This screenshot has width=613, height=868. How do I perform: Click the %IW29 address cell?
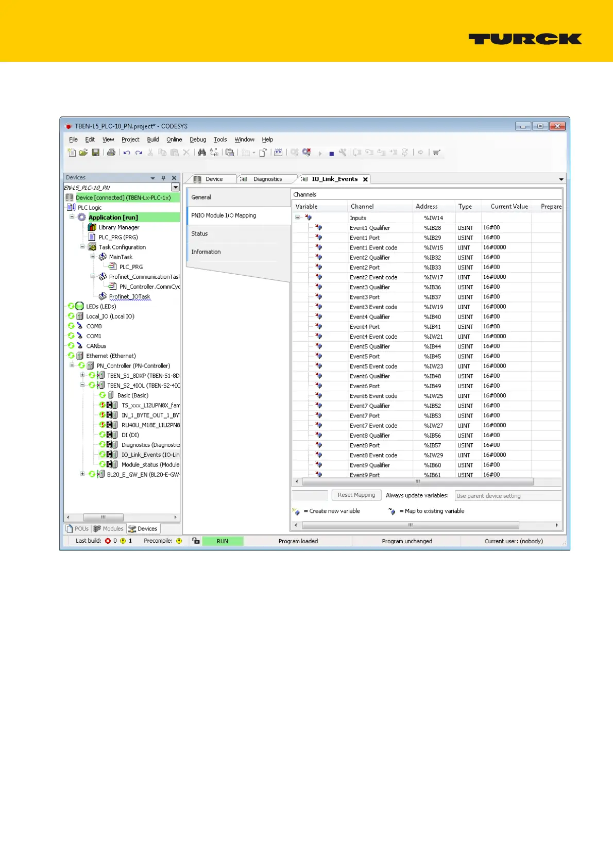(x=433, y=456)
